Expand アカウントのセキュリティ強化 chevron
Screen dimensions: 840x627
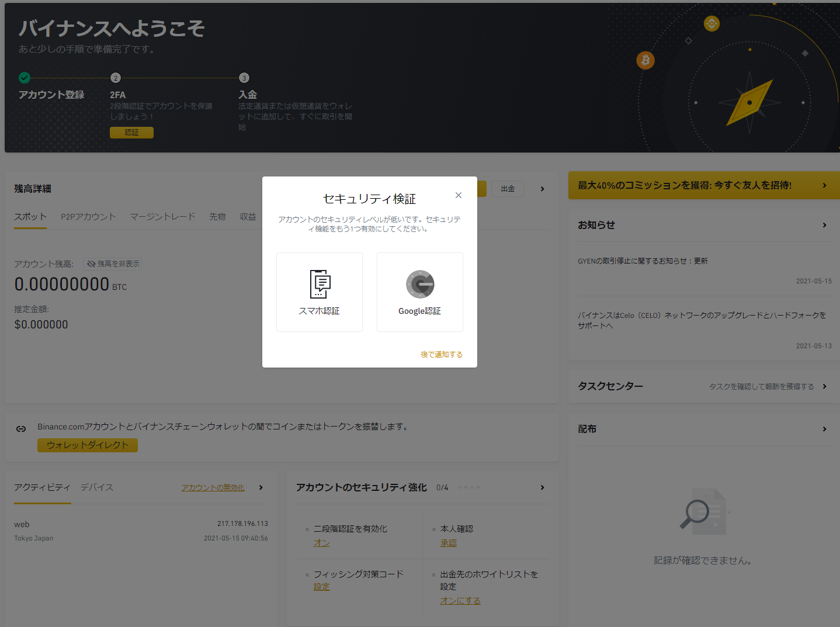click(542, 487)
